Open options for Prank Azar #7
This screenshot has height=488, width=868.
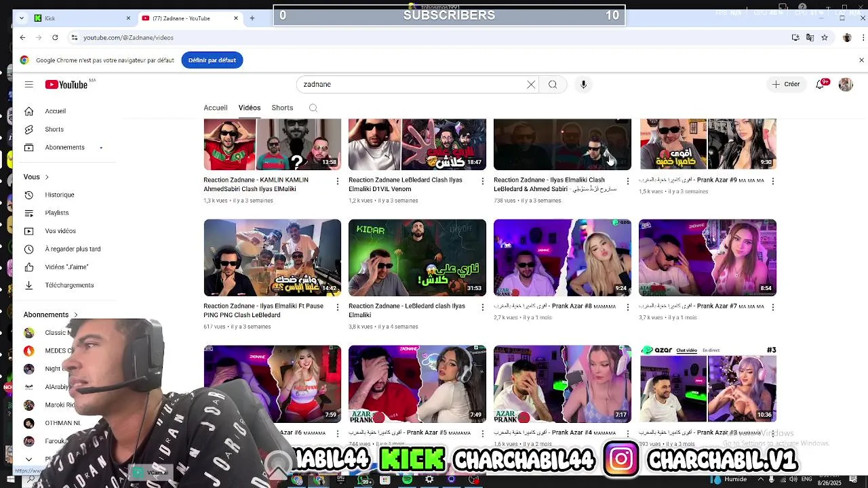[x=773, y=307]
